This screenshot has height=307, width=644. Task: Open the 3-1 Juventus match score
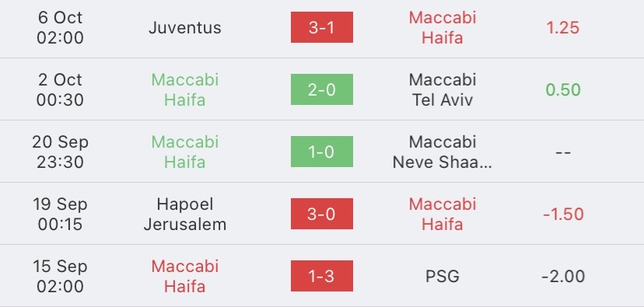click(321, 27)
